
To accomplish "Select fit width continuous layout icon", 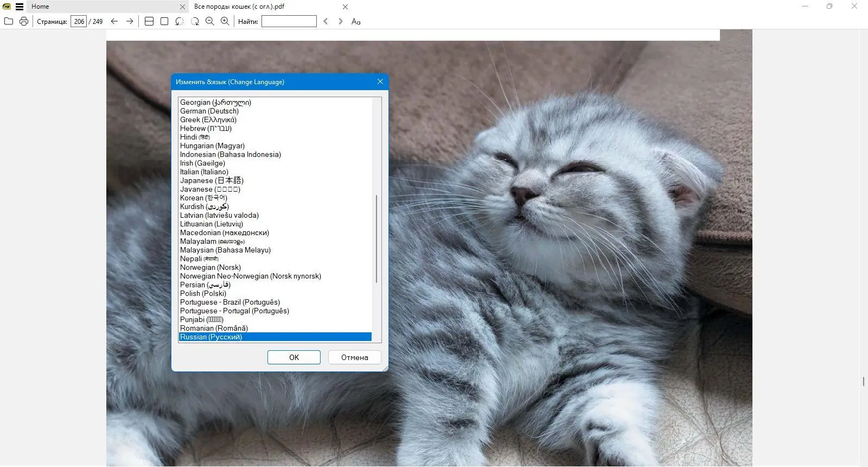I will (x=149, y=21).
